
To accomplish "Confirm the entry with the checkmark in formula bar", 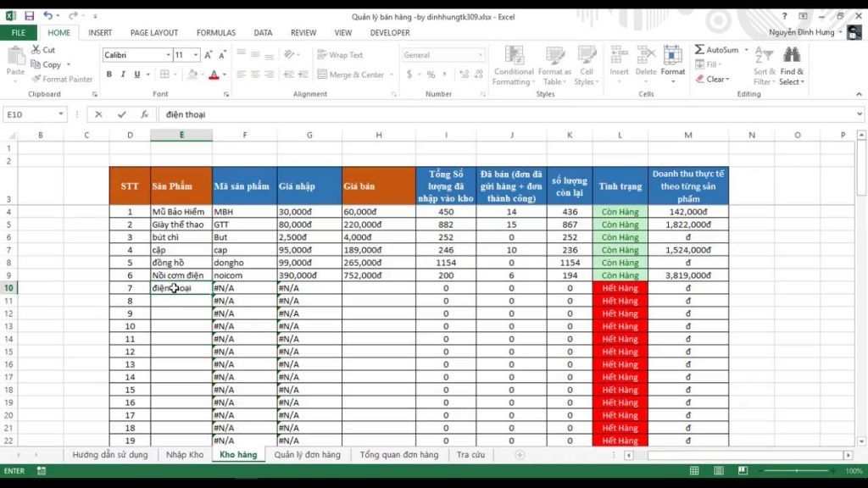I will (x=122, y=114).
